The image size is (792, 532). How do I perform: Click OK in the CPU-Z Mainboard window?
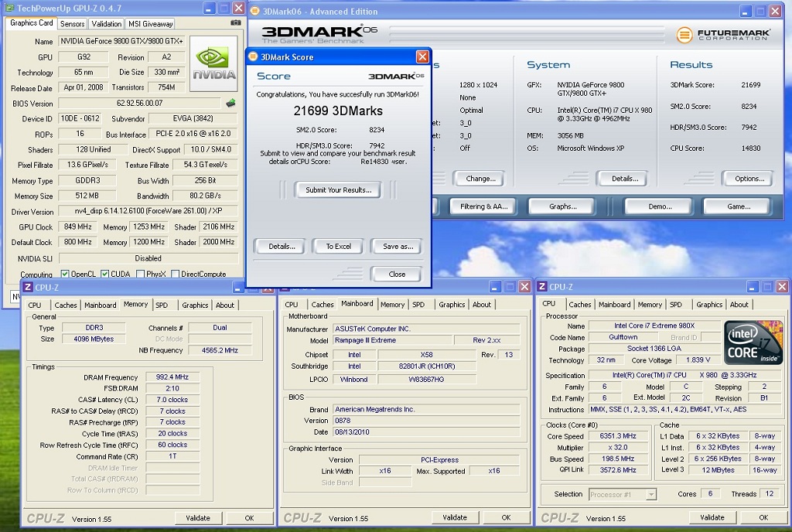(506, 517)
